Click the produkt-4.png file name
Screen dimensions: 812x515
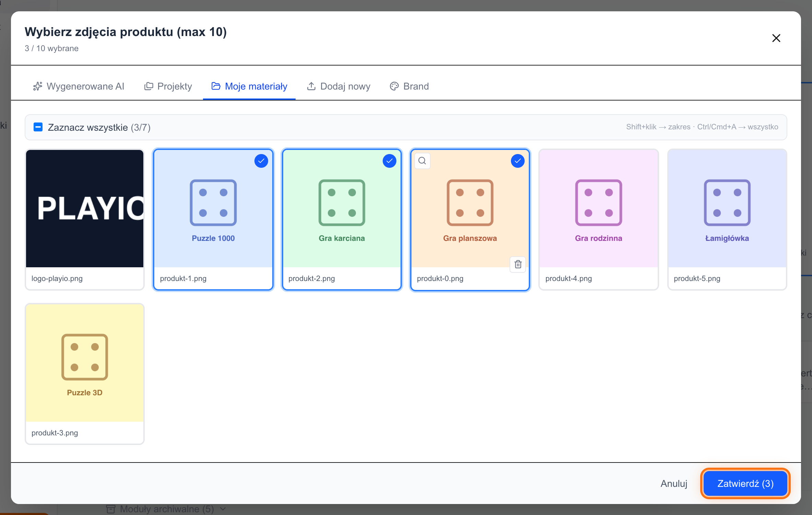point(569,278)
